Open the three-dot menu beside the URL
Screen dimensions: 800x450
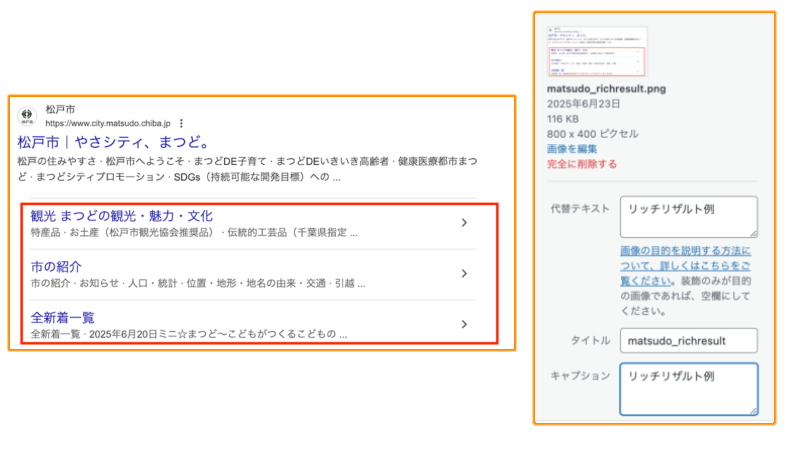(181, 123)
